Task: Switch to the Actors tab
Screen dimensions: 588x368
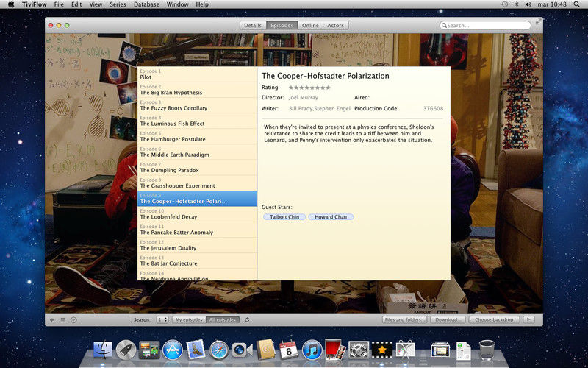Action: pos(336,26)
